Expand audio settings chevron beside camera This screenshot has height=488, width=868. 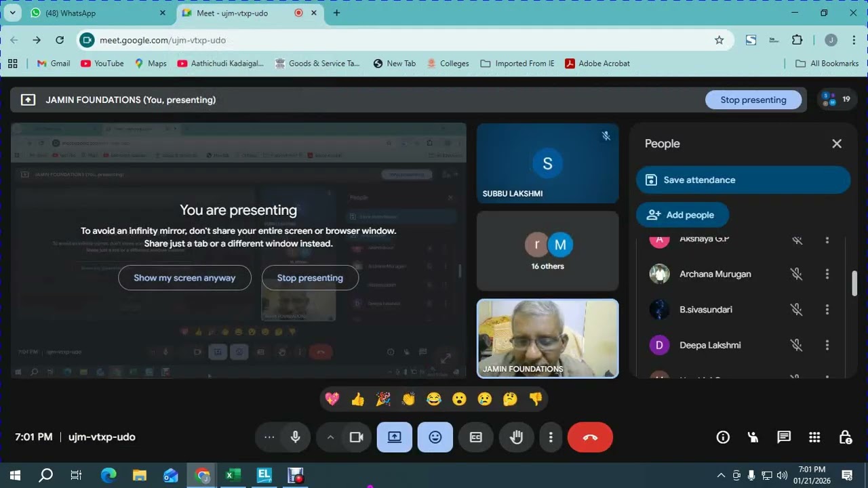point(330,437)
